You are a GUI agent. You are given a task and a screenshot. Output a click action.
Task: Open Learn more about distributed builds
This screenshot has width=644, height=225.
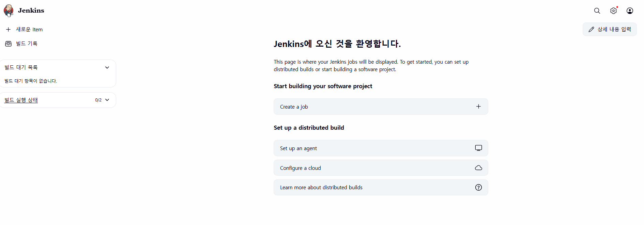[x=321, y=188]
